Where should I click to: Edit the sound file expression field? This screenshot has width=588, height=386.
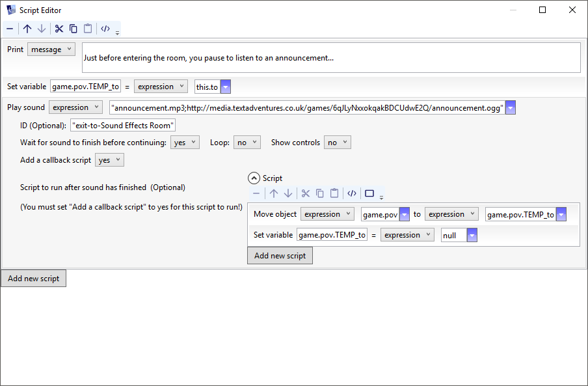tap(307, 107)
